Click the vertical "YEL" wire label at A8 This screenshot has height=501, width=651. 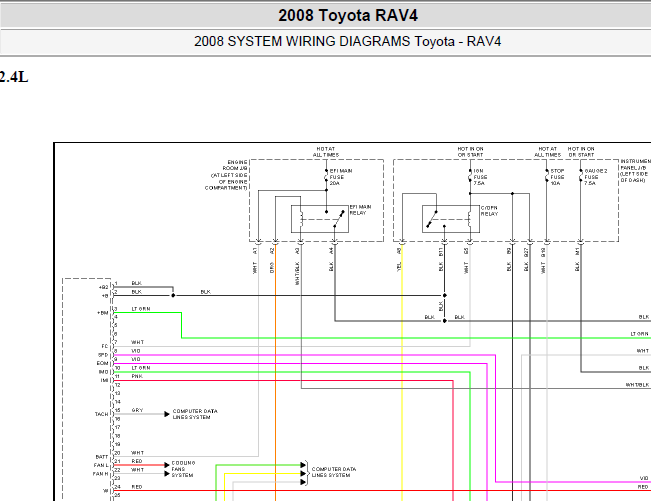pos(399,266)
